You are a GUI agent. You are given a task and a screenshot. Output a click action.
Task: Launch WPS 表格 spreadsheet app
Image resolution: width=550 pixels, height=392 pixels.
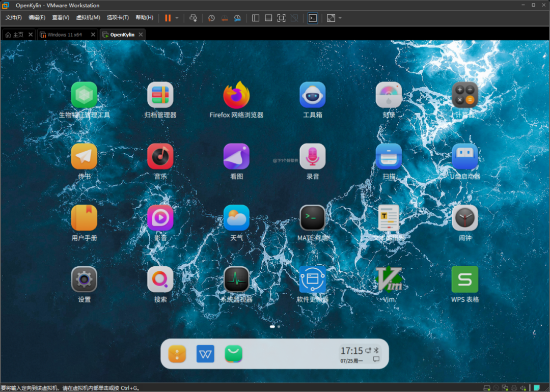[464, 279]
